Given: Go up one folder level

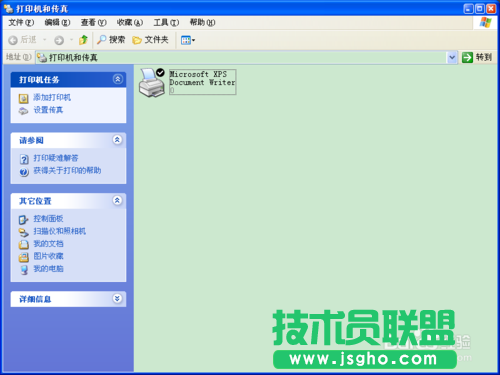Looking at the screenshot, I should (x=83, y=40).
